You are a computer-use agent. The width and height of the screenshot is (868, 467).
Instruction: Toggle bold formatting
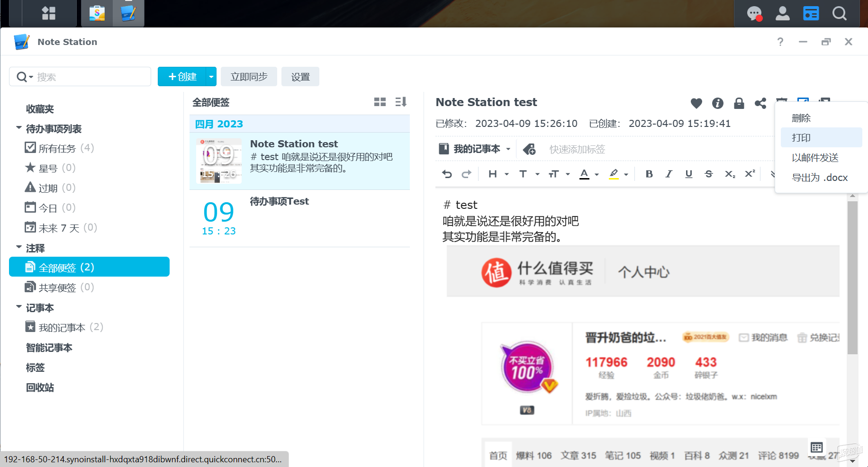(649, 174)
